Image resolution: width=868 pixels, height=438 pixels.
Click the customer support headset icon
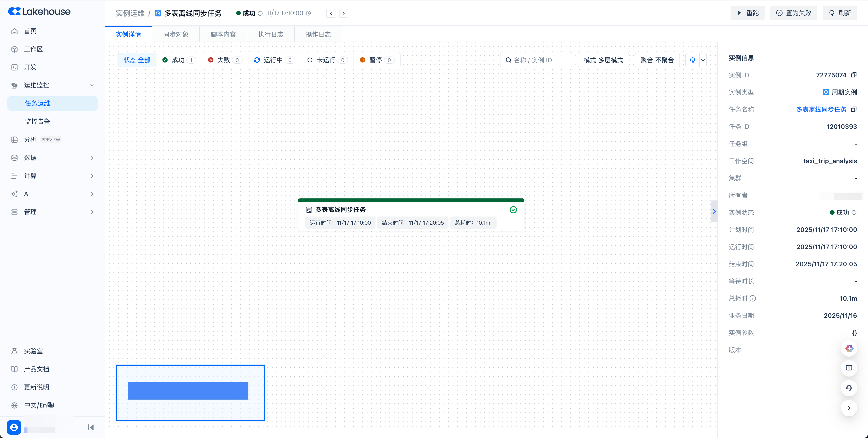[849, 388]
